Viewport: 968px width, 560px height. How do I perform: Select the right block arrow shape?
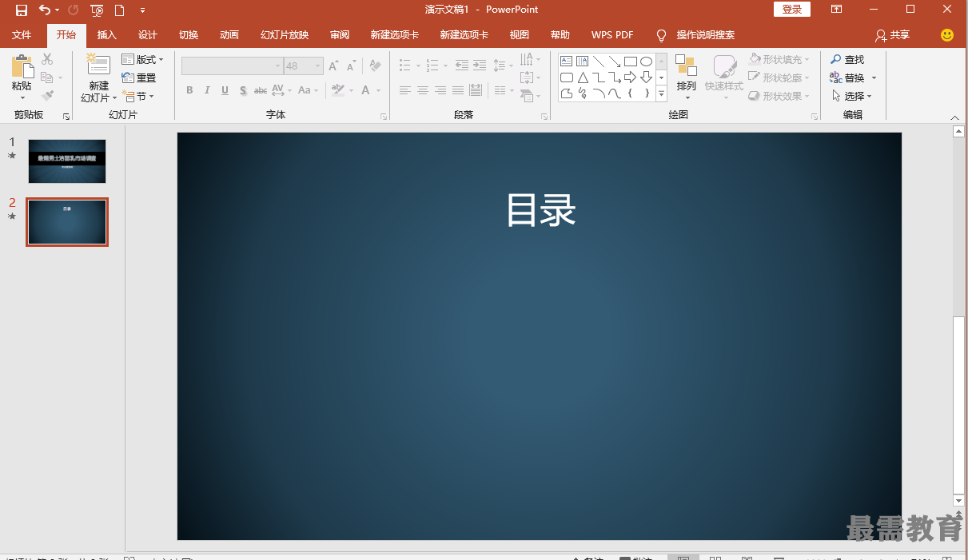[x=630, y=77]
